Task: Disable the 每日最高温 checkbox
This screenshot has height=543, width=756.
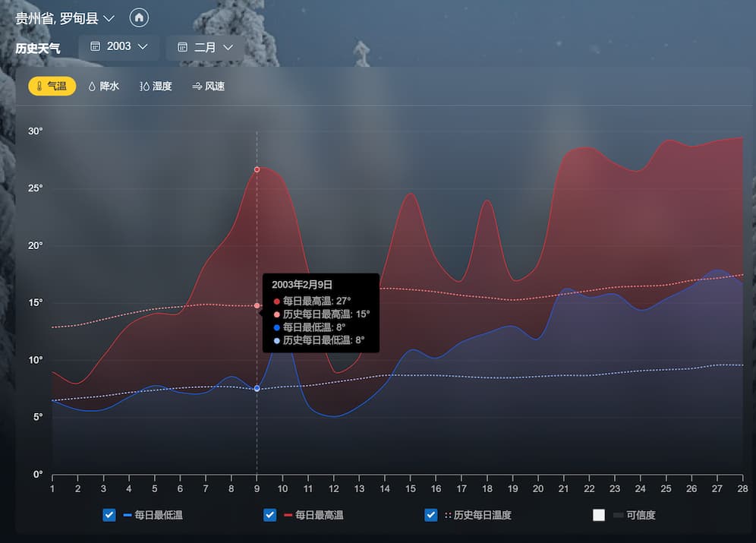Action: [x=270, y=515]
